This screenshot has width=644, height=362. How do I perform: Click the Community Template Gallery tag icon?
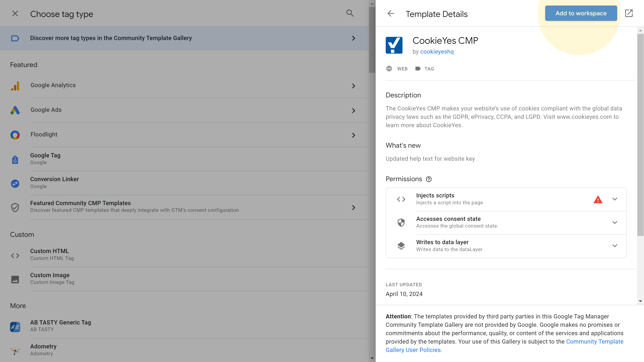[x=15, y=38]
